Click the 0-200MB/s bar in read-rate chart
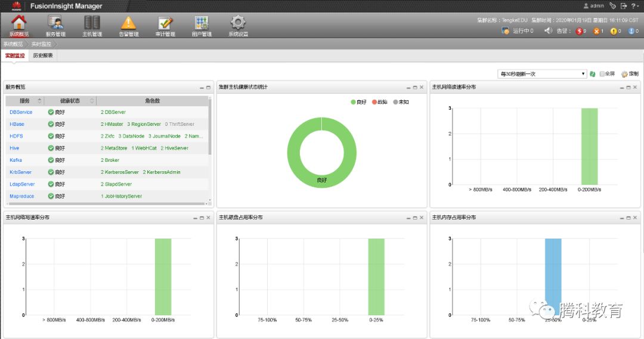This screenshot has width=644, height=339. (589, 146)
